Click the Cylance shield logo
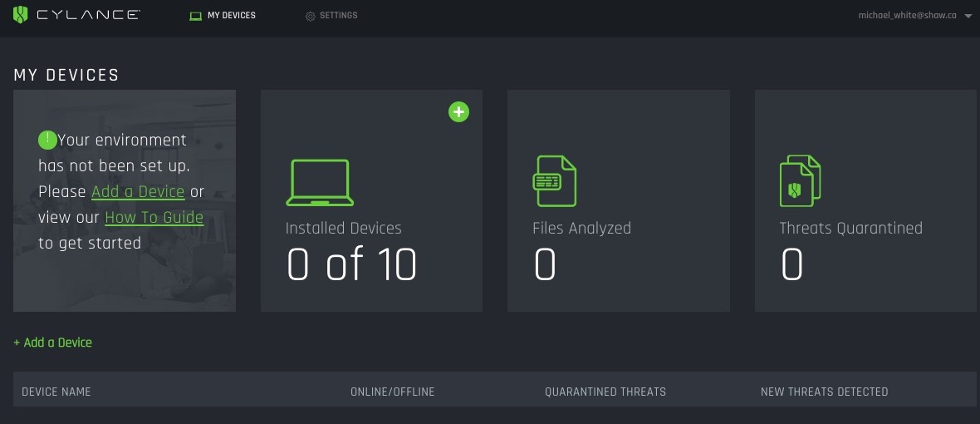The height and width of the screenshot is (424, 980). [21, 14]
